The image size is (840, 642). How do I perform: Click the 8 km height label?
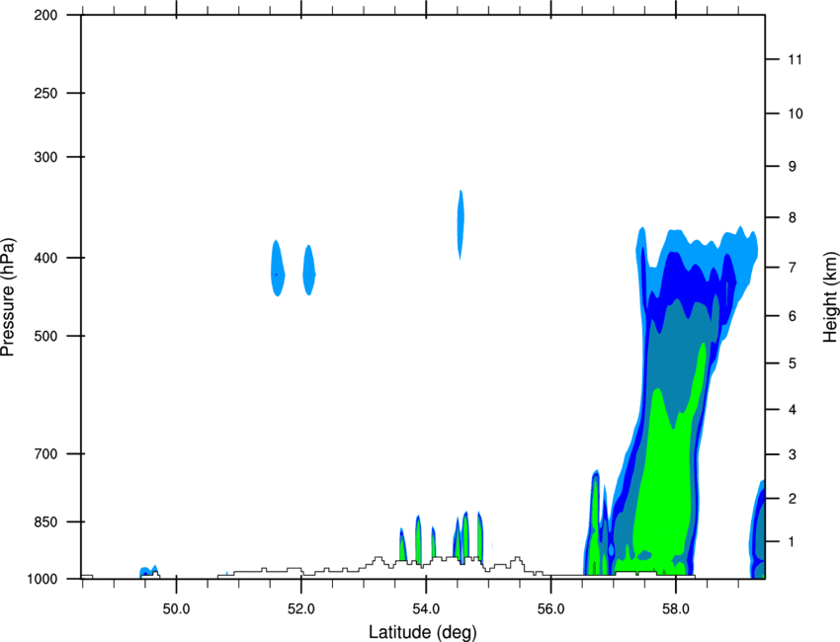793,217
